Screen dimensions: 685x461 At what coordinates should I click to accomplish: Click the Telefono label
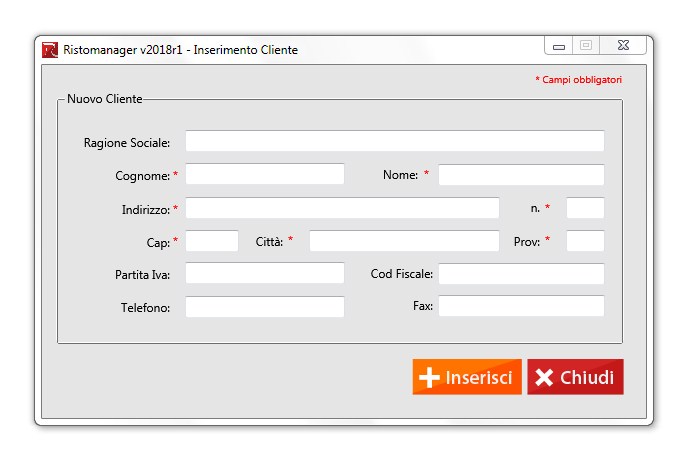point(145,308)
